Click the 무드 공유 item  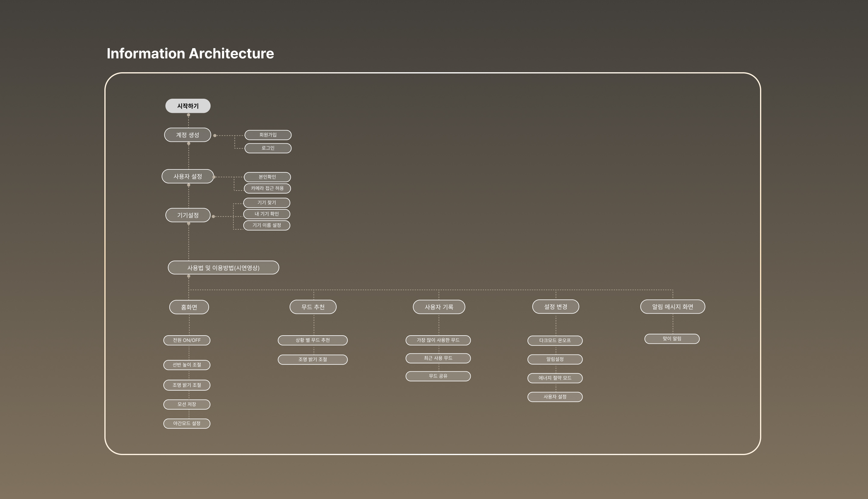point(438,376)
